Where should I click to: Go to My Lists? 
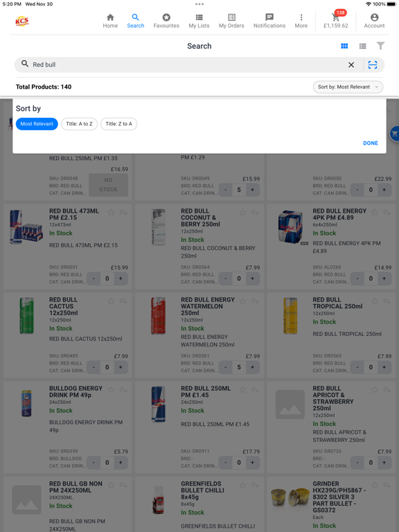click(x=199, y=21)
